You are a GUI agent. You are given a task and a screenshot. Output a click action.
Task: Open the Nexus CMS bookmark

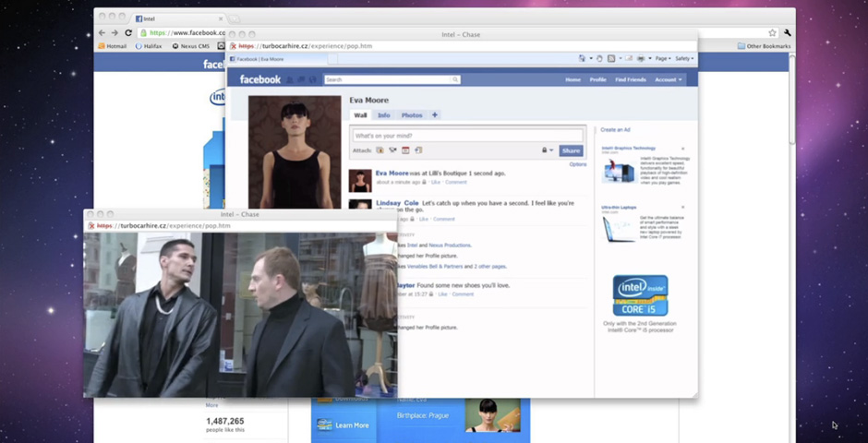(191, 46)
